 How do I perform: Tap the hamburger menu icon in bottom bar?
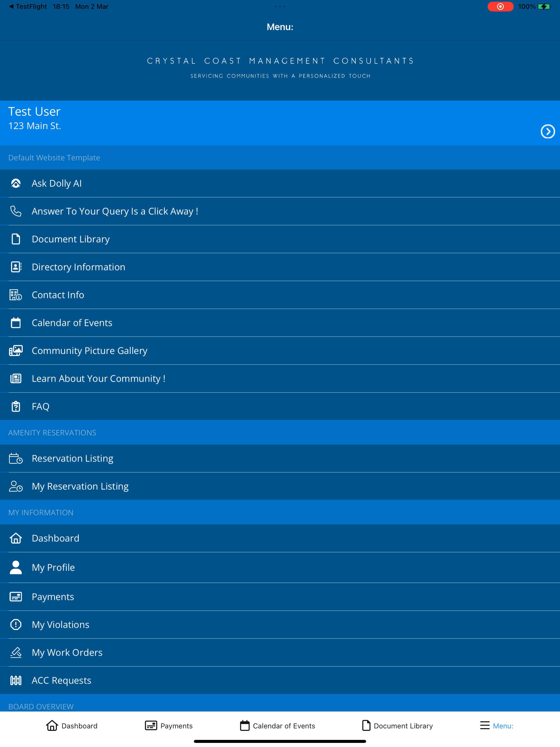pos(485,725)
